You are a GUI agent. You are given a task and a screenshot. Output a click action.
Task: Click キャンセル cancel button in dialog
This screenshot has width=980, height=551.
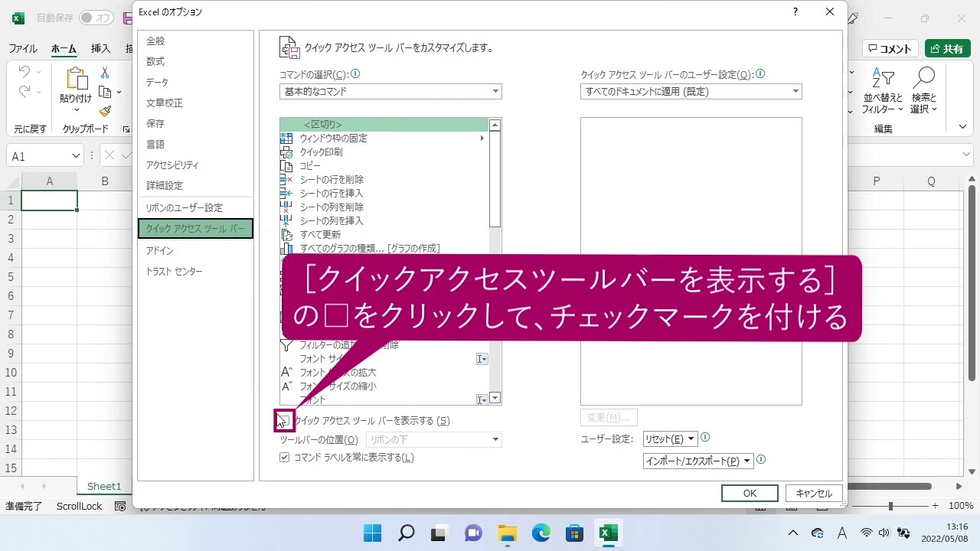[814, 494]
